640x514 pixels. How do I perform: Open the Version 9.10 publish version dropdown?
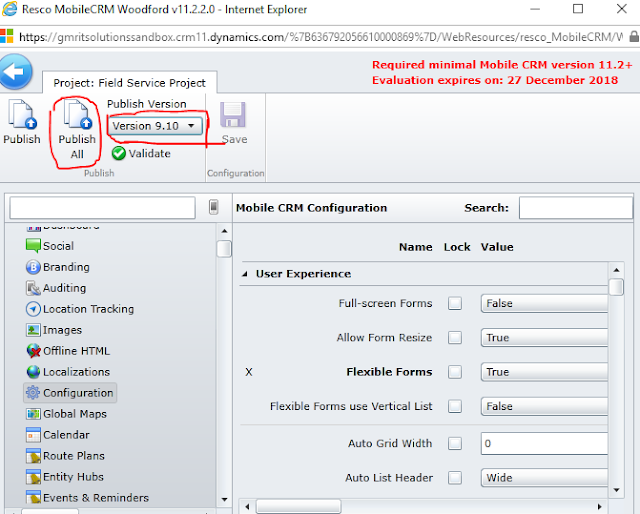[x=155, y=126]
